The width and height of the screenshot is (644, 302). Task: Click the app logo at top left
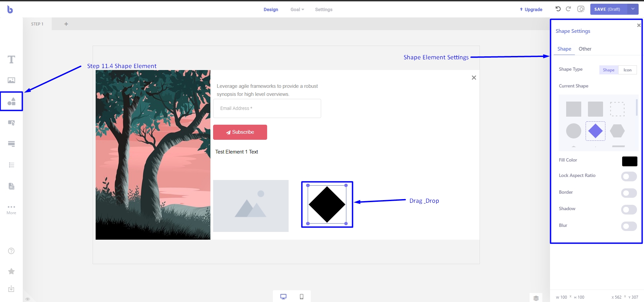pos(10,10)
